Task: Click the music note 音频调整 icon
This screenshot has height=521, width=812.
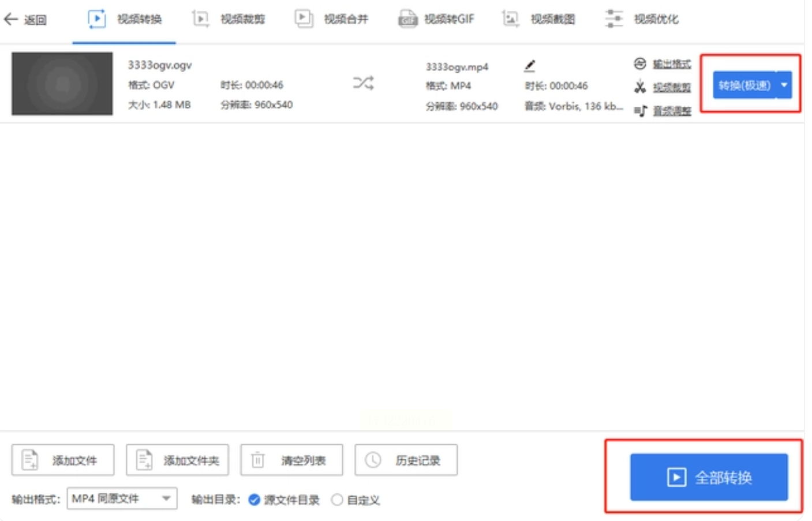Action: (x=640, y=110)
